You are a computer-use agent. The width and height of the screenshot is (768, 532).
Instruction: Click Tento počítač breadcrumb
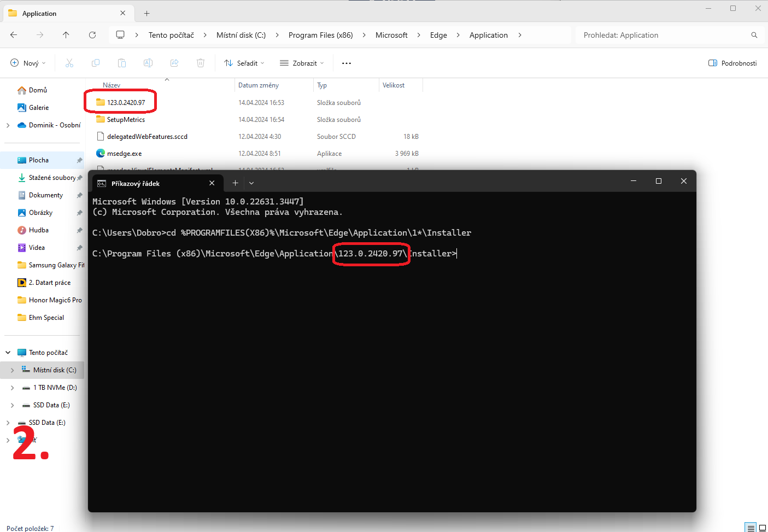(x=171, y=35)
